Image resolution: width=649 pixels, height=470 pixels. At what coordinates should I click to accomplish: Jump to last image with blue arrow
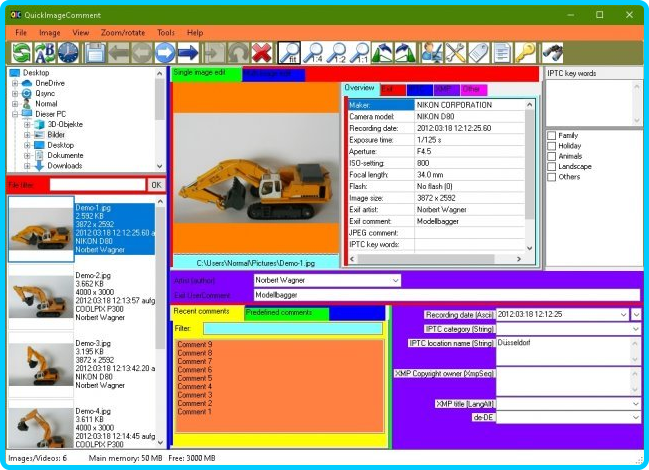189,53
